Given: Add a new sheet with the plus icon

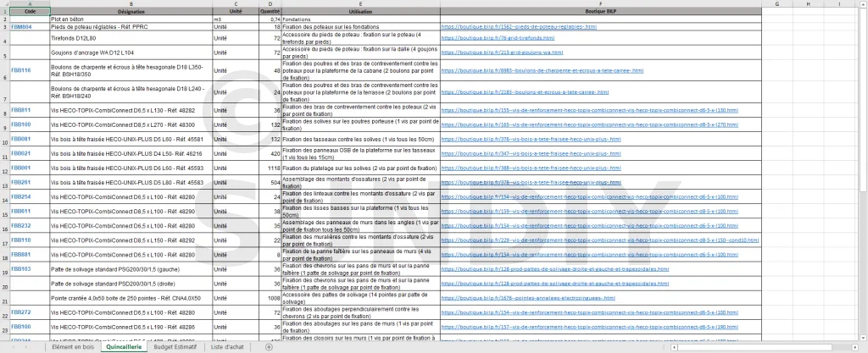Looking at the screenshot, I should point(269,347).
